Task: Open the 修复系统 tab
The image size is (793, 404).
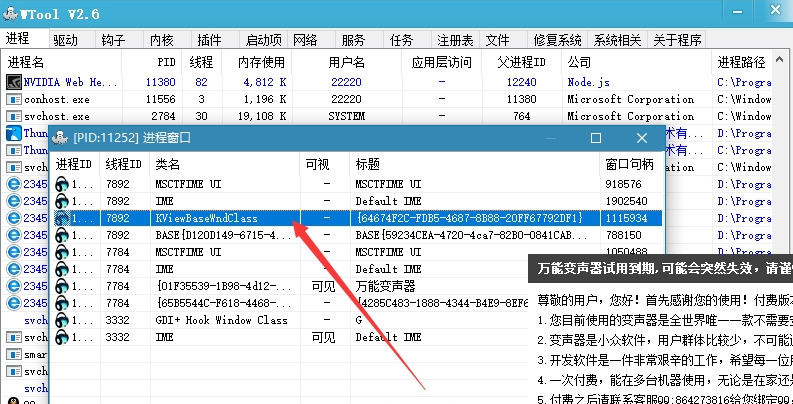Action: click(558, 40)
